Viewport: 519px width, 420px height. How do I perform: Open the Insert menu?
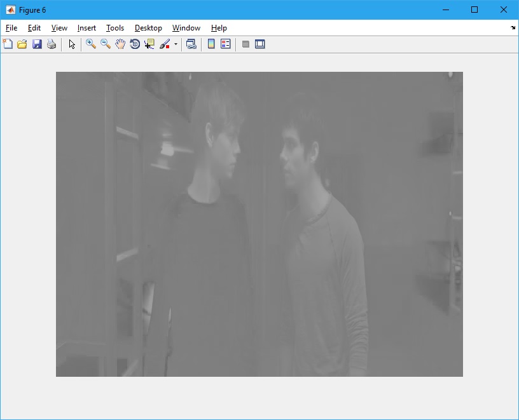click(86, 28)
